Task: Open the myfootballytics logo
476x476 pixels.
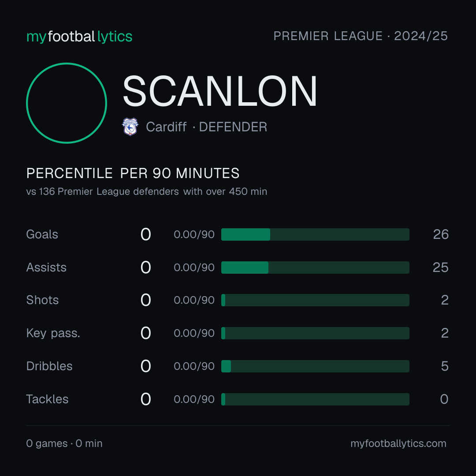Action: pyautogui.click(x=79, y=37)
